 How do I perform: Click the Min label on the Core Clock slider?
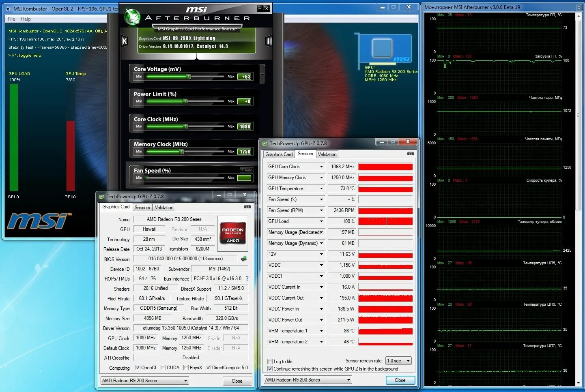point(139,126)
